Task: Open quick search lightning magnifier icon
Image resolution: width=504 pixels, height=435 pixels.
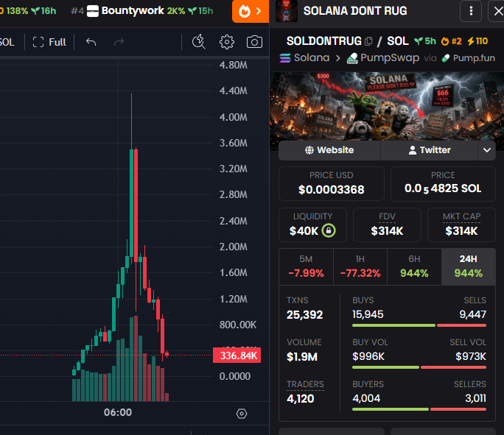Action: pos(199,42)
